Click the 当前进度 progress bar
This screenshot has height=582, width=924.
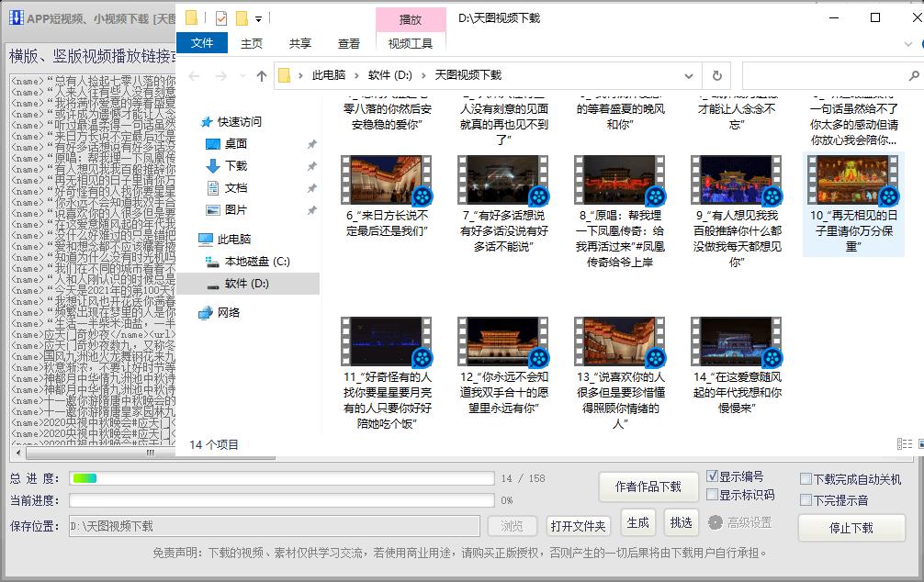(x=282, y=500)
